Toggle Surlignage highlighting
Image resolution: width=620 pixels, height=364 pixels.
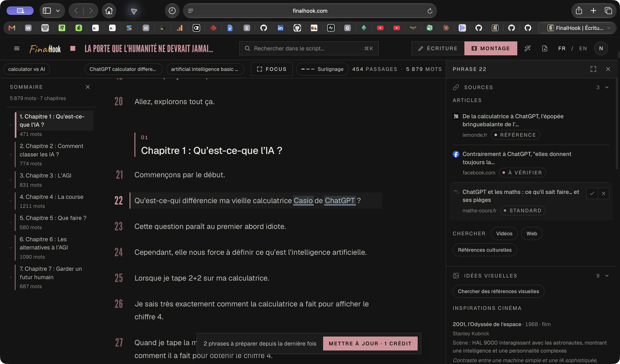(322, 69)
